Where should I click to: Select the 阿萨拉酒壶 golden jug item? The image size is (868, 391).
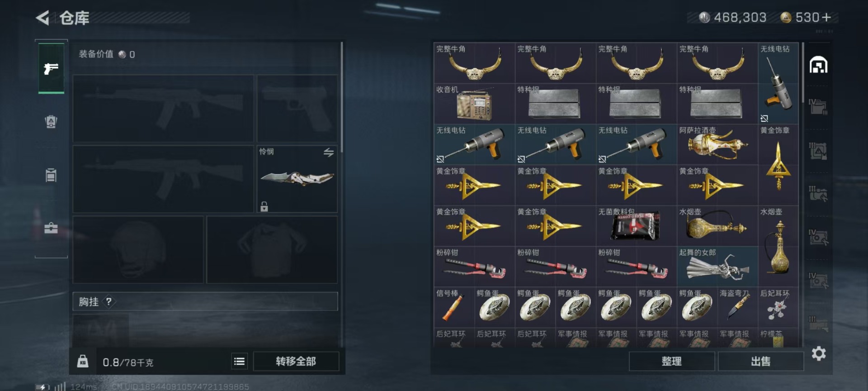[x=717, y=144]
